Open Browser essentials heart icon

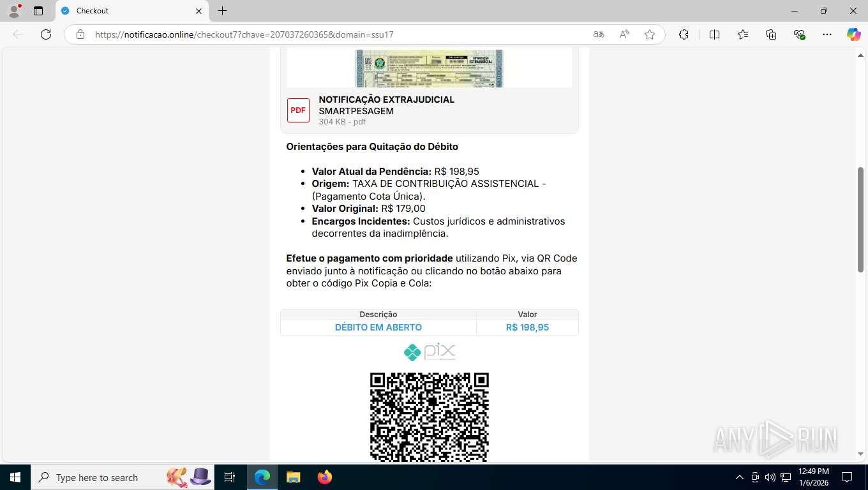pos(799,34)
